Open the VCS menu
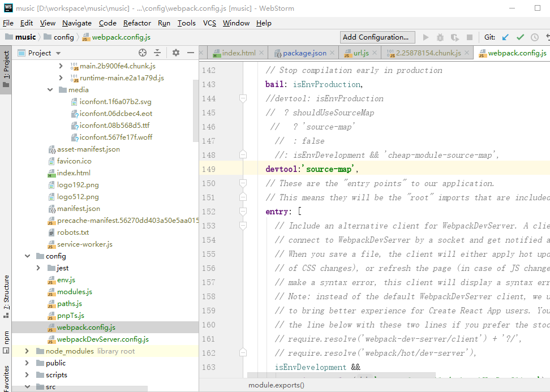 pos(209,23)
